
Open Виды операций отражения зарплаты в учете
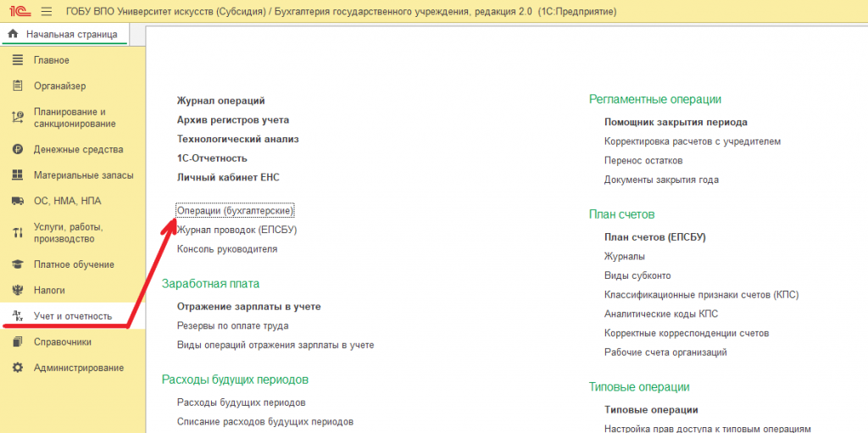coord(275,345)
